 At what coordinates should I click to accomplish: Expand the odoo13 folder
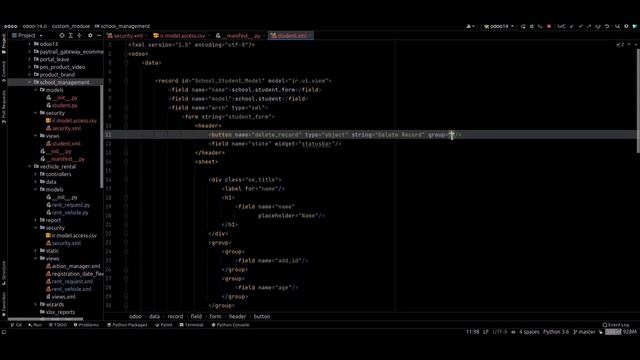(x=30, y=44)
